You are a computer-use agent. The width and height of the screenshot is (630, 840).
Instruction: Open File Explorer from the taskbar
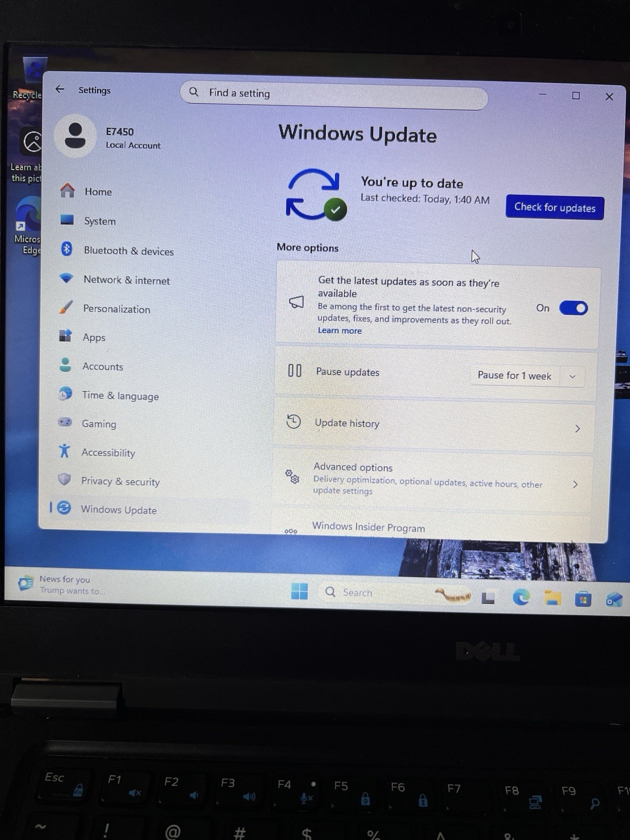pos(552,598)
